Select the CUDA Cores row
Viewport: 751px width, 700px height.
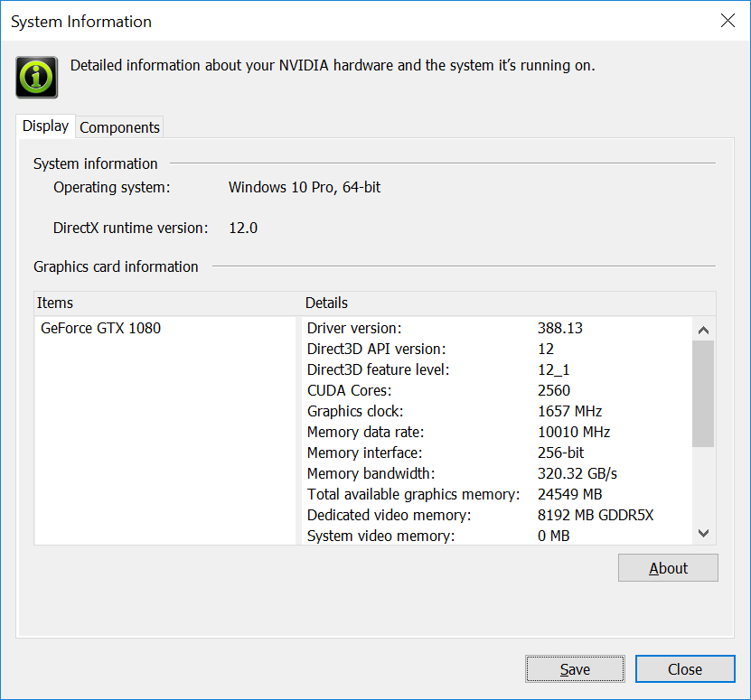[497, 391]
